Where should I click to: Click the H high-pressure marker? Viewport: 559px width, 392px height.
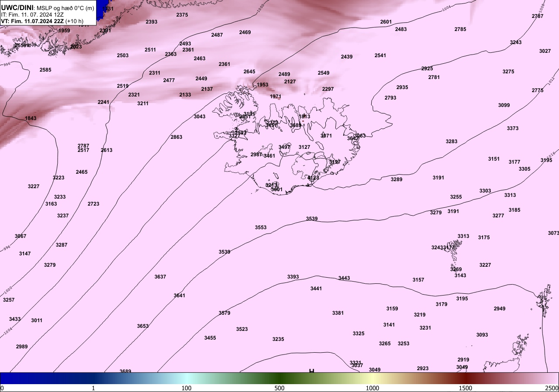pyautogui.click(x=311, y=371)
